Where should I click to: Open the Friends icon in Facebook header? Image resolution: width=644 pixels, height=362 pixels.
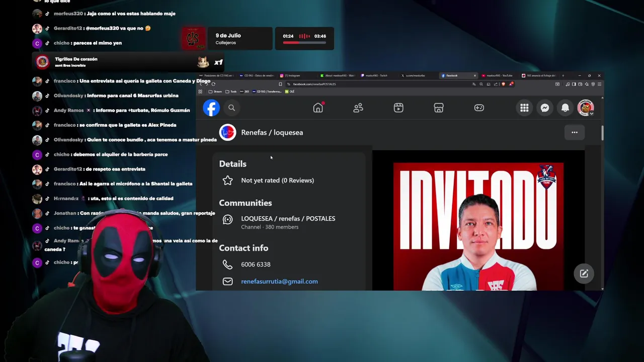[x=358, y=108]
